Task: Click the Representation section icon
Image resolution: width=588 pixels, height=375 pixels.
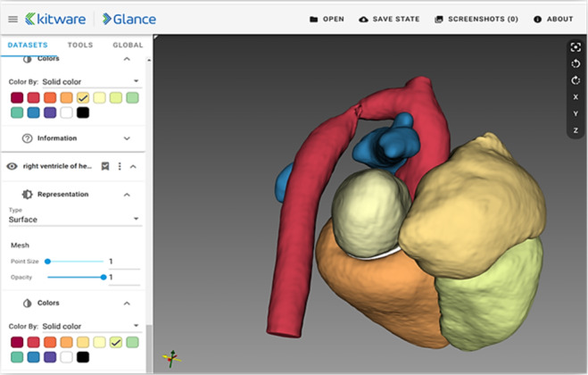Action: point(27,194)
